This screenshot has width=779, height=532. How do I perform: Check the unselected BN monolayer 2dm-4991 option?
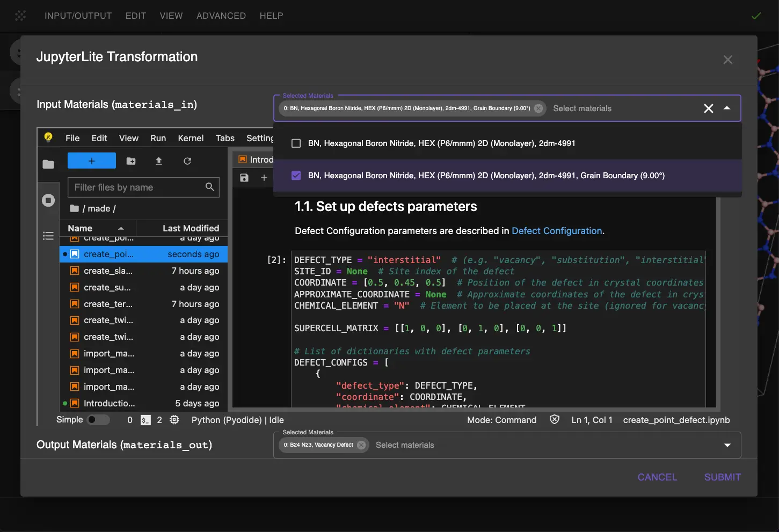tap(296, 143)
